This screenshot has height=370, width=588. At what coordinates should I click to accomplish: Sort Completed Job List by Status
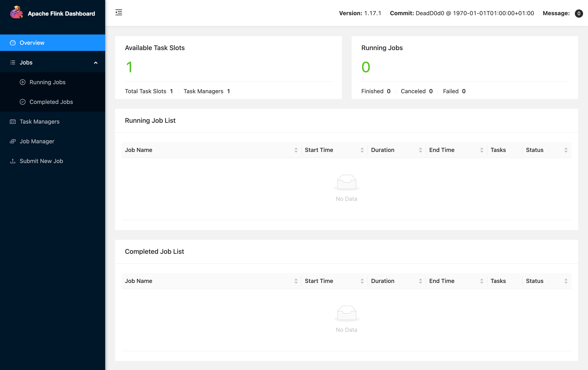(x=566, y=281)
